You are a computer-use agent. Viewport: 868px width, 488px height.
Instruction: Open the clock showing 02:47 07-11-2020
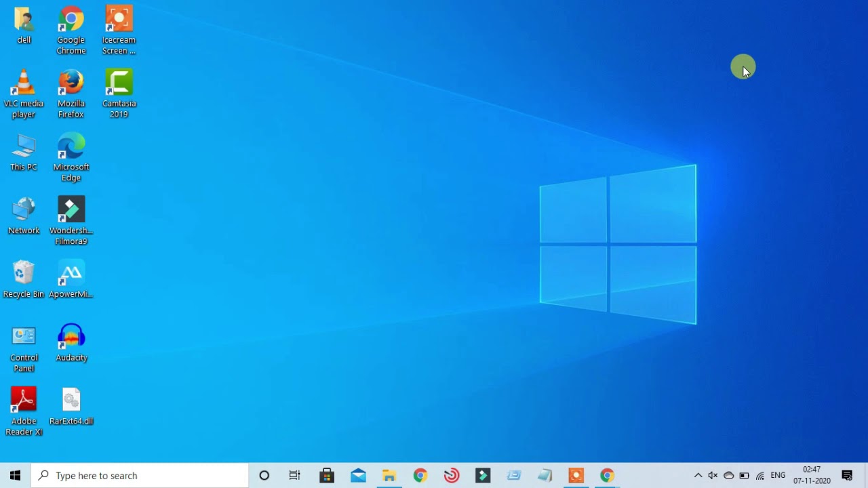point(812,475)
